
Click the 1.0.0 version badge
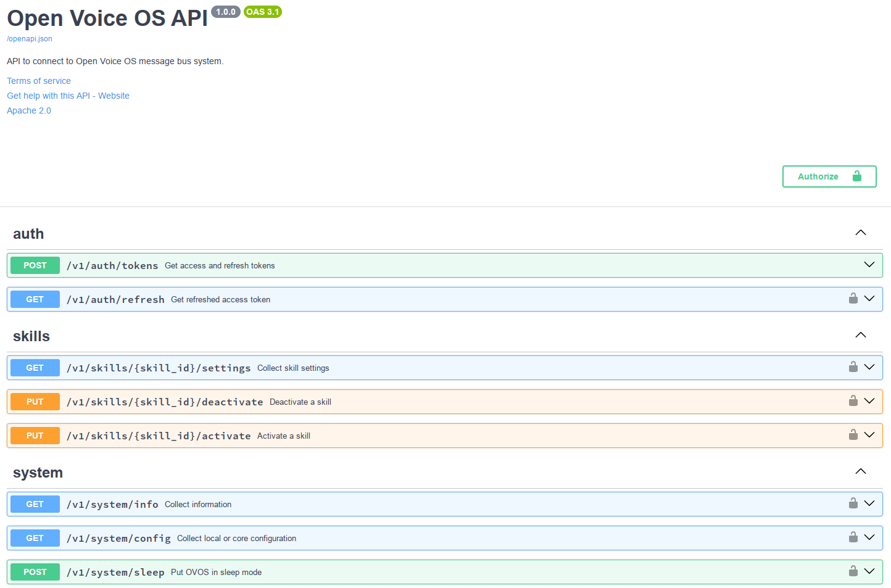tap(226, 12)
